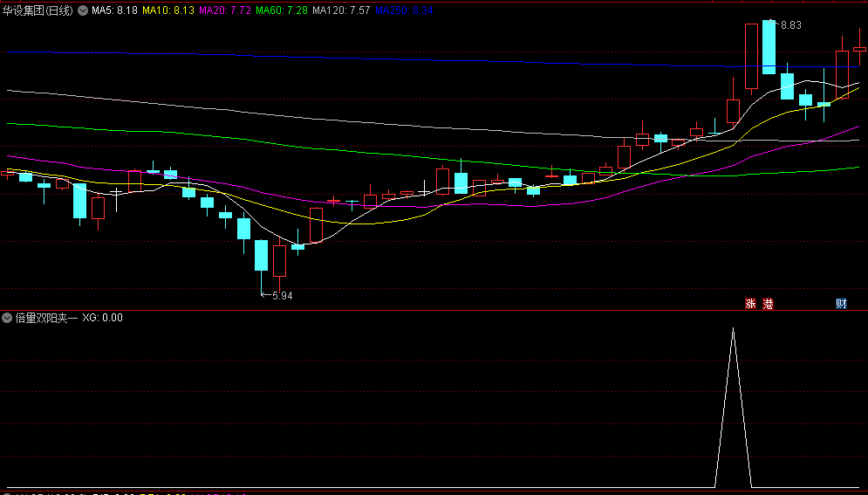This screenshot has width=868, height=495.
Task: Select the cyan candlestick at the 8.83 high
Action: pos(769,47)
